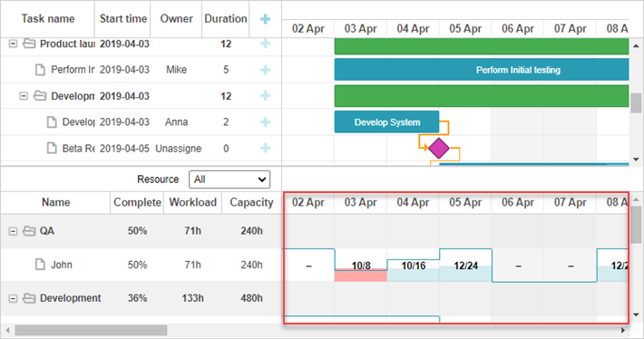Add subtask via plus in Mike's row
This screenshot has height=339, width=644.
coord(266,70)
